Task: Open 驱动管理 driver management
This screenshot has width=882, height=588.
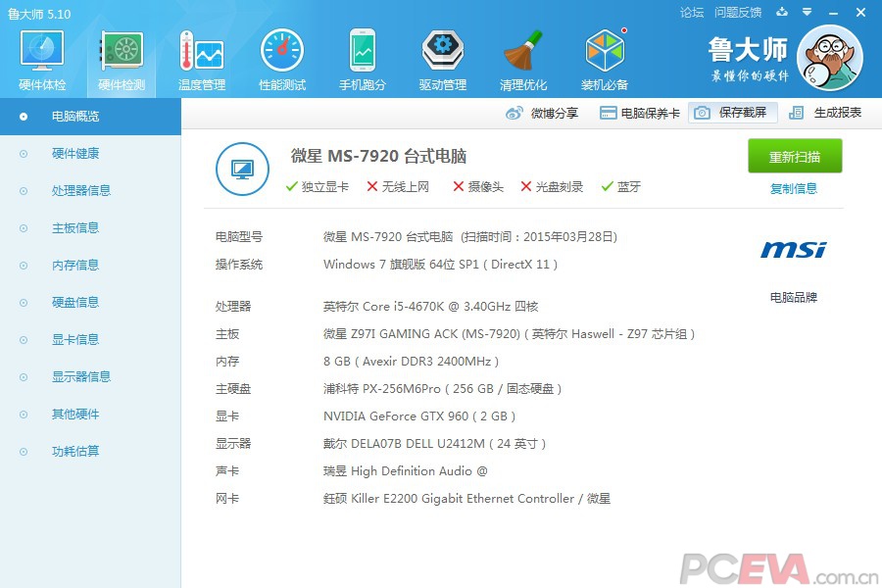Action: (443, 61)
